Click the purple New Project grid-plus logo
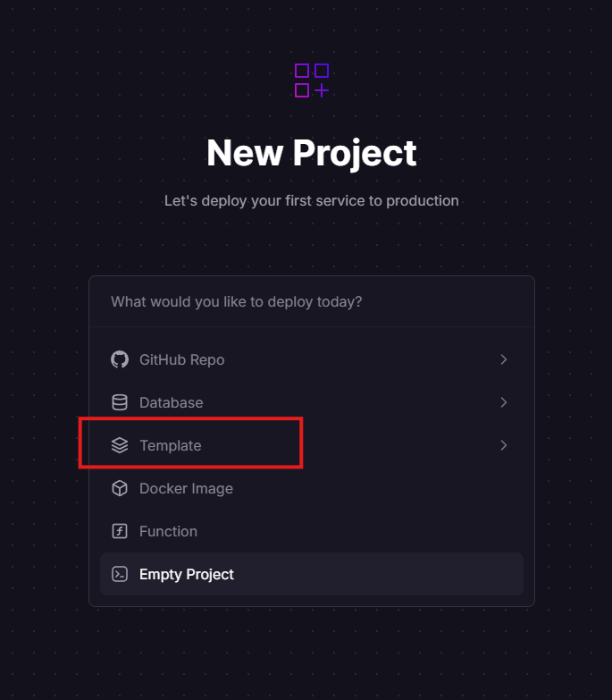Screen dimensions: 612x700 tap(312, 80)
